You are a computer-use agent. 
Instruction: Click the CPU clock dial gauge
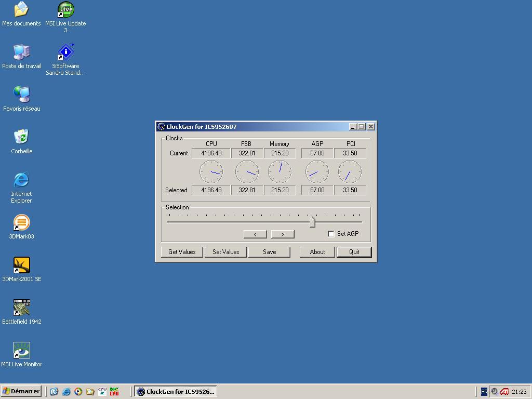(x=211, y=171)
